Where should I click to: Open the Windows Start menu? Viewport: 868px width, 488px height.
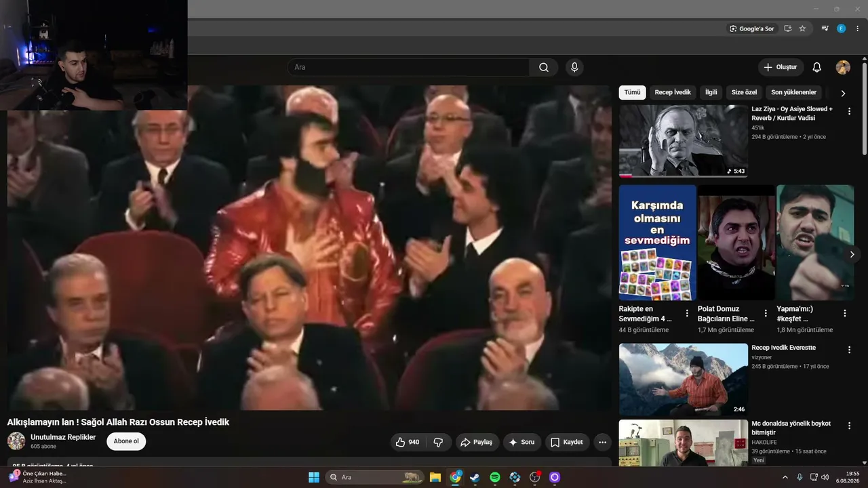[314, 477]
